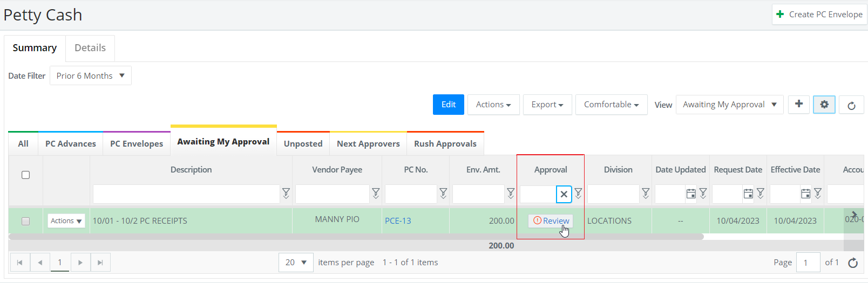Image resolution: width=868 pixels, height=283 pixels.
Task: Clear the Approval column filter with X
Action: click(564, 194)
